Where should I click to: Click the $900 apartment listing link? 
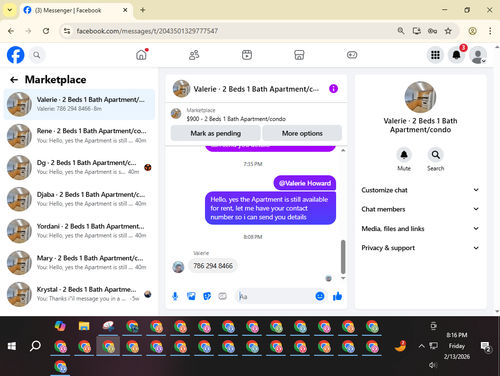tap(236, 119)
